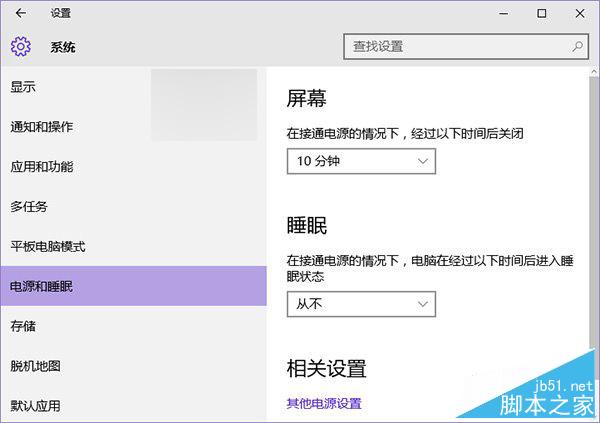Navigate to 脱机地图 settings
This screenshot has width=600, height=423.
pyautogui.click(x=36, y=366)
